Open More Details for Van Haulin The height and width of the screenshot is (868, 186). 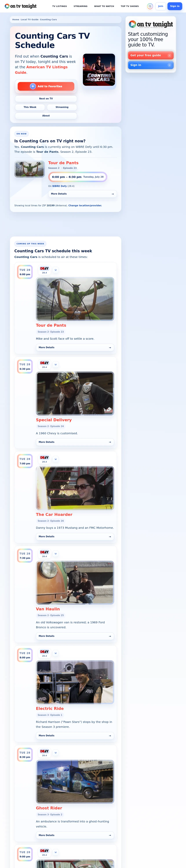coord(75,636)
